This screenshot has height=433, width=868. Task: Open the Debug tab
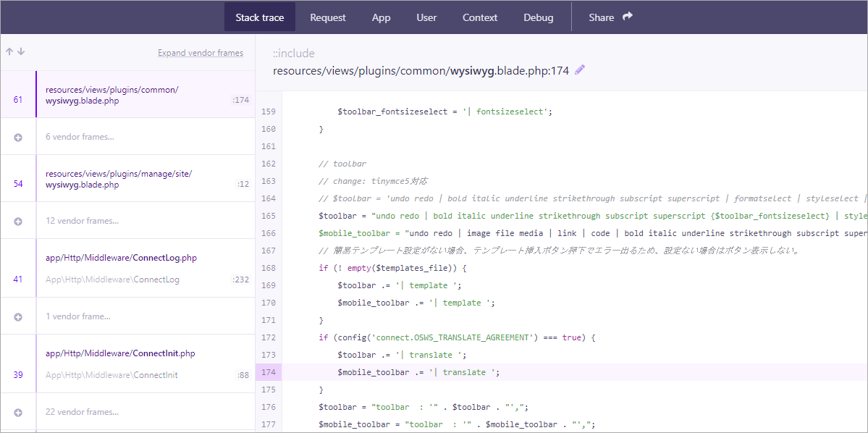[x=538, y=16]
